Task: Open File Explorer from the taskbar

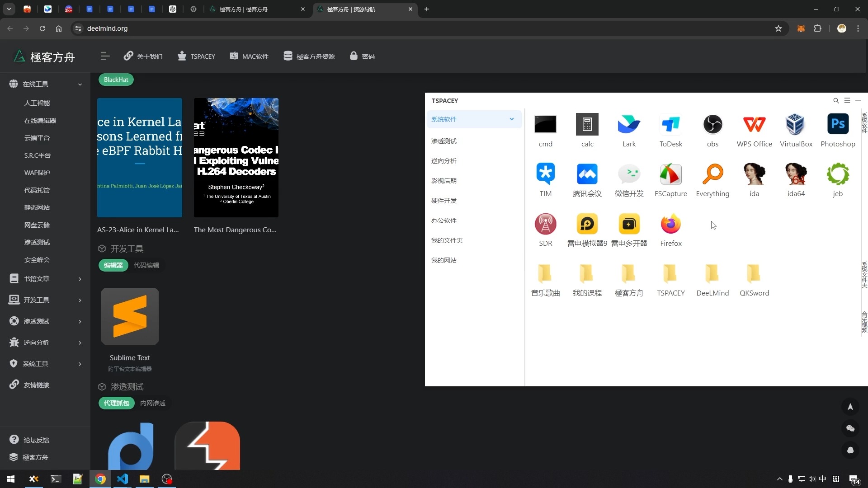Action: pos(144,479)
